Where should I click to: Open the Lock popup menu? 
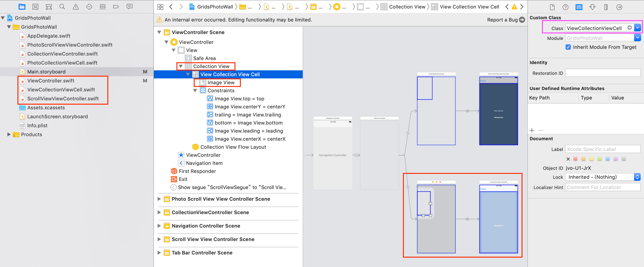pos(603,177)
